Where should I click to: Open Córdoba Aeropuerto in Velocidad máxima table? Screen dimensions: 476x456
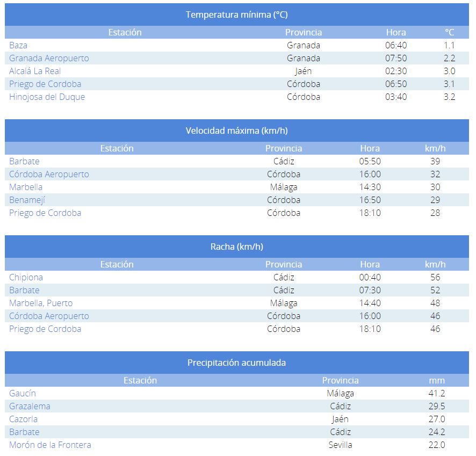point(49,175)
